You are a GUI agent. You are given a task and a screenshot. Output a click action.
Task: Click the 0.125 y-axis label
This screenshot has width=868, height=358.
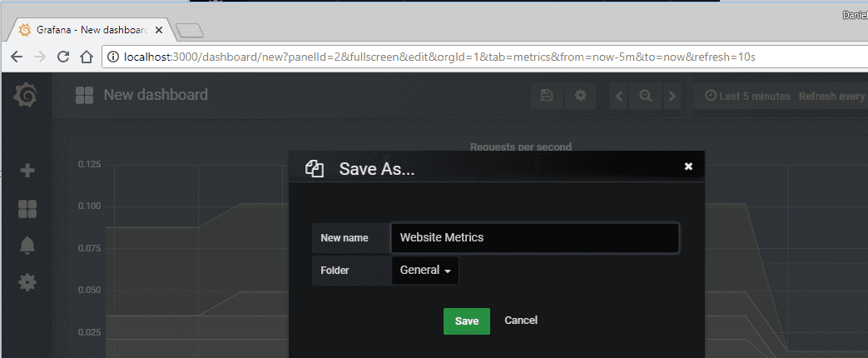[89, 165]
